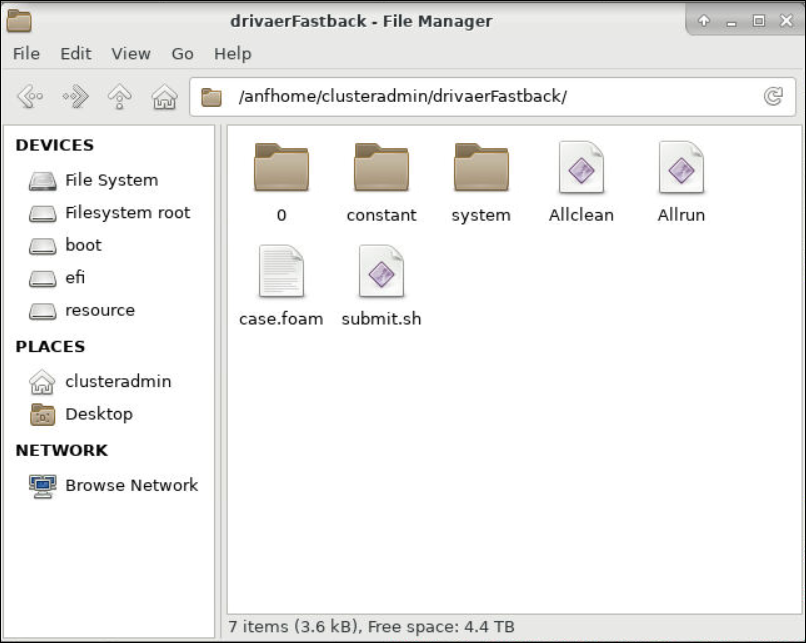Reload the folder with the refresh icon

773,96
